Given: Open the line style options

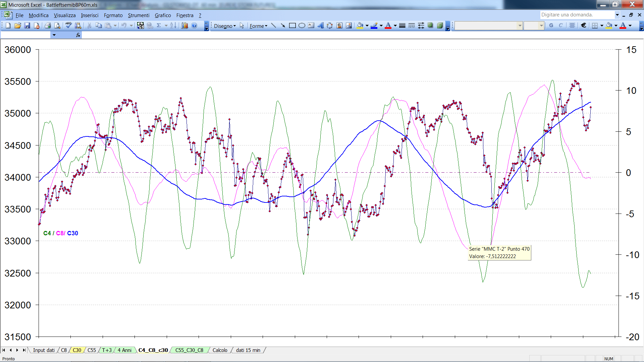Looking at the screenshot, I should (402, 25).
